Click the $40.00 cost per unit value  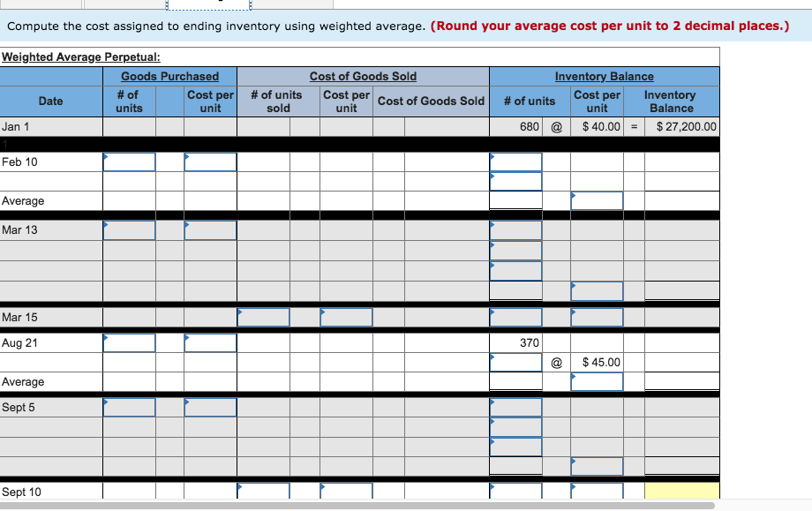[x=601, y=127]
